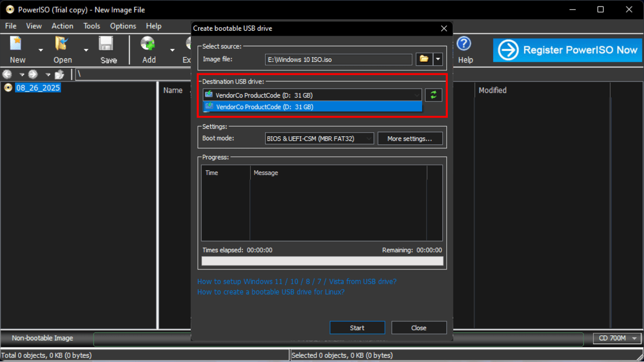Go up one directory level icon
Screen dimensions: 644x362
click(59, 74)
